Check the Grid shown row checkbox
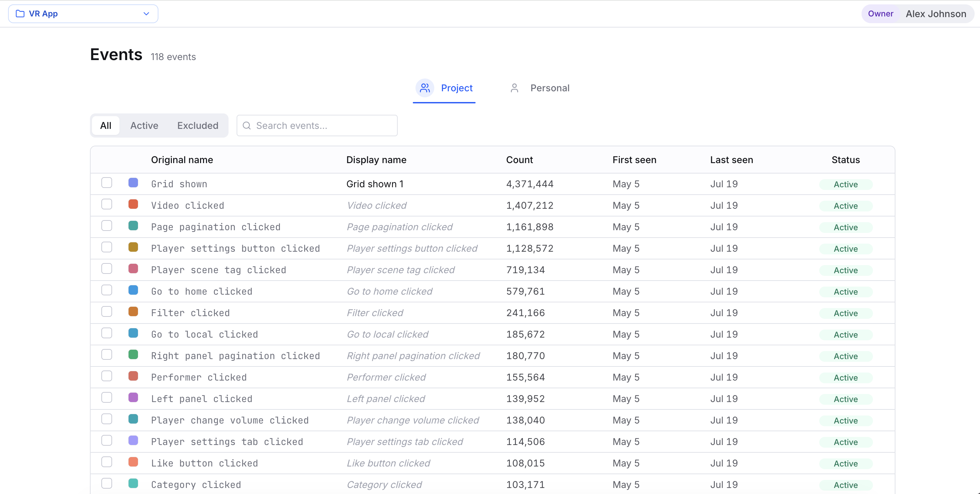This screenshot has height=494, width=980. click(x=107, y=183)
